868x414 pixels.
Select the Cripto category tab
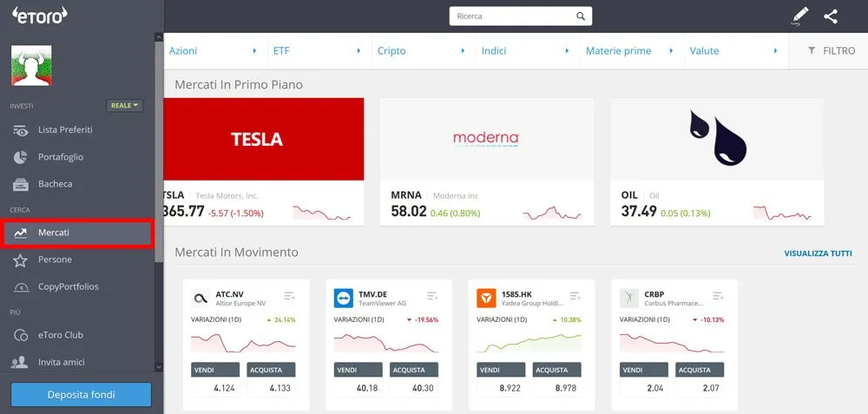point(424,51)
